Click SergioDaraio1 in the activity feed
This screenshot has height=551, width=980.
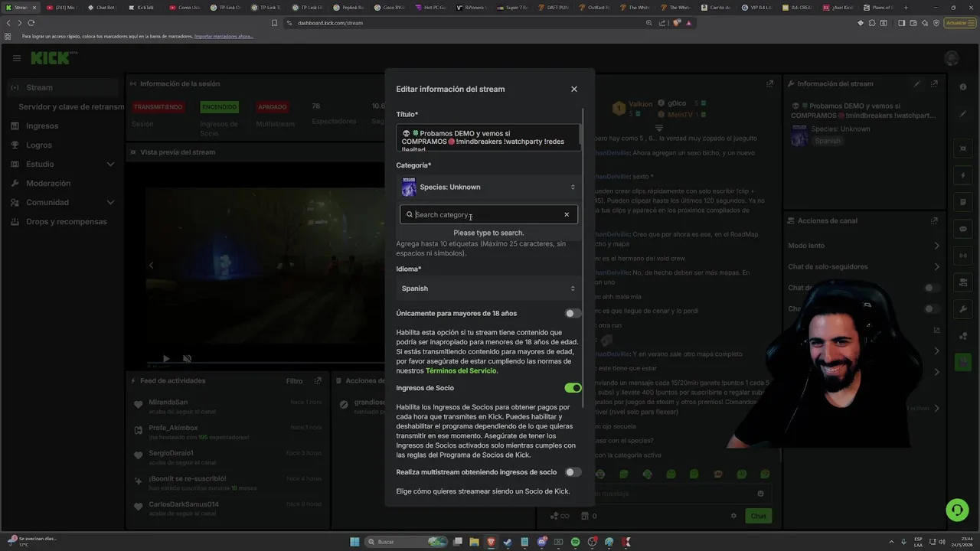click(171, 453)
